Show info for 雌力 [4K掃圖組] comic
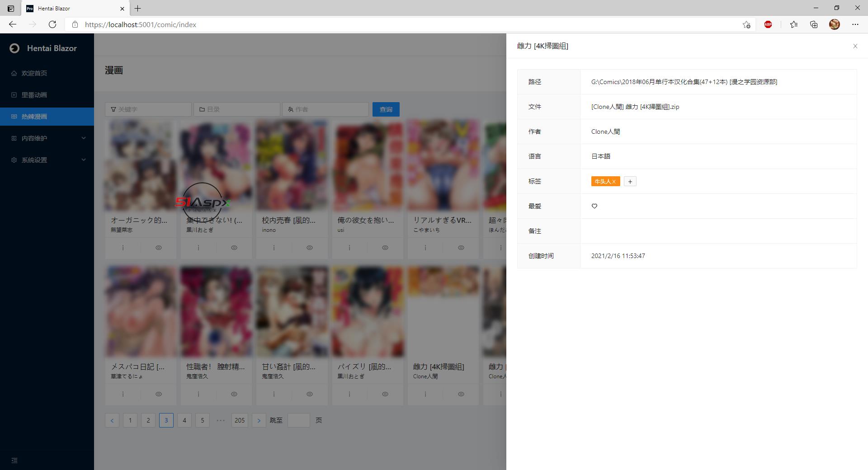868x470 pixels. pos(425,394)
